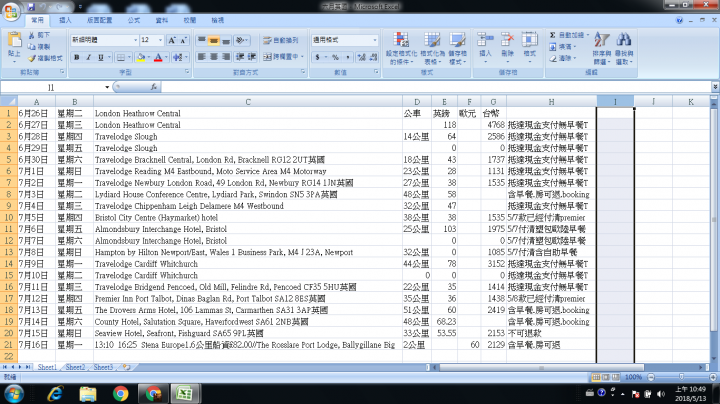720x404 pixels.
Task: Open Conditional Formatting (設定格式化的條件)
Action: [401, 48]
